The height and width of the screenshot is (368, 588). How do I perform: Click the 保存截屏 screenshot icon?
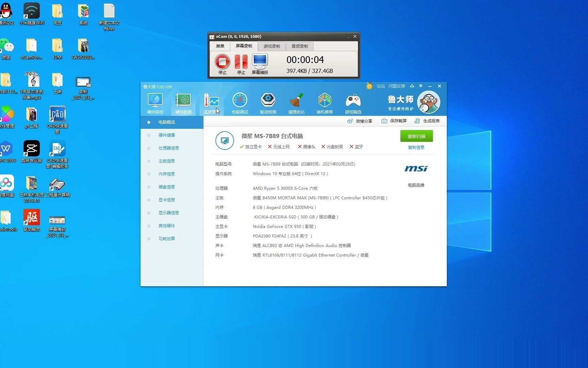pyautogui.click(x=394, y=121)
